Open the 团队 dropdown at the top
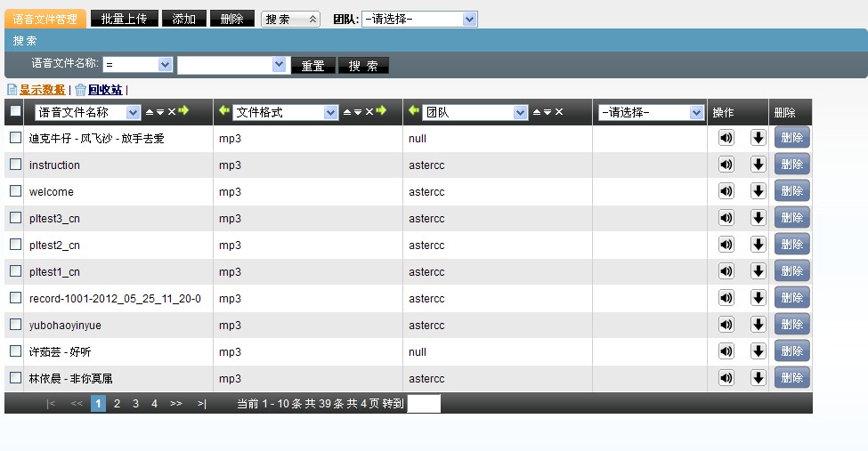This screenshot has height=451, width=868. pyautogui.click(x=418, y=19)
